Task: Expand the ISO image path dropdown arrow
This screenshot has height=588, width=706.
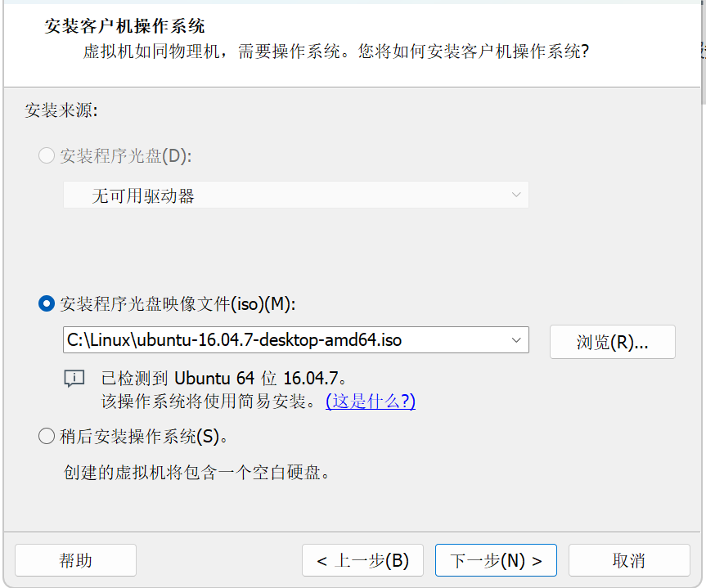Action: [515, 340]
